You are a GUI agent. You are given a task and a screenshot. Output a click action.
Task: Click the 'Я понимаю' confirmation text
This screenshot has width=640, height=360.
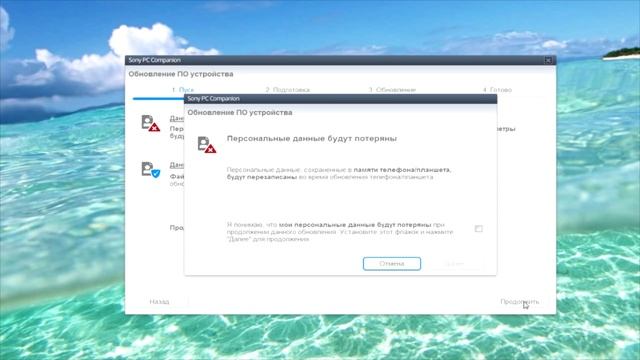[340, 232]
